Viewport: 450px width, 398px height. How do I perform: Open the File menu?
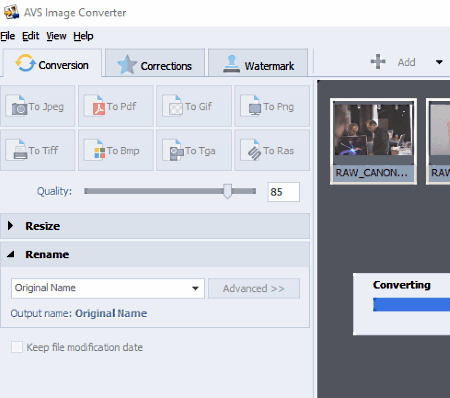pos(8,36)
